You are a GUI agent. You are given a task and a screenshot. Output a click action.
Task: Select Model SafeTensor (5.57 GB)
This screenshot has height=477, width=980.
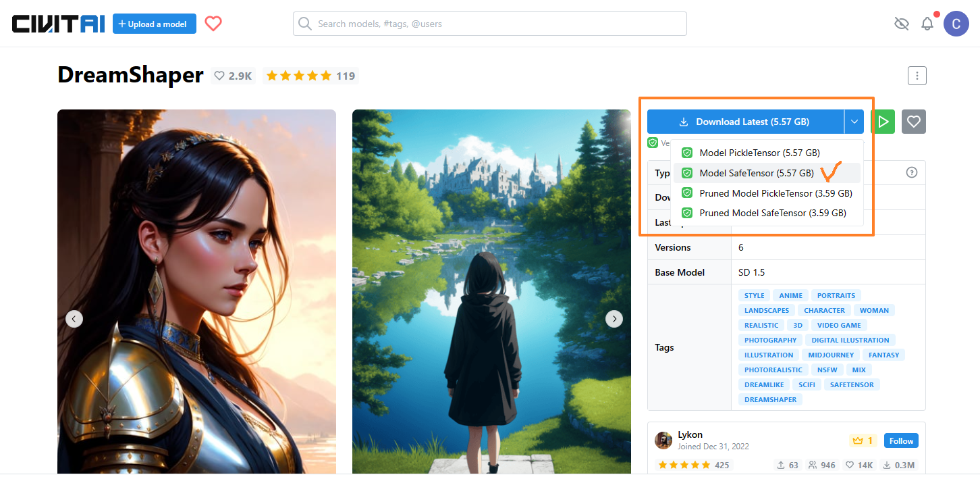coord(767,173)
